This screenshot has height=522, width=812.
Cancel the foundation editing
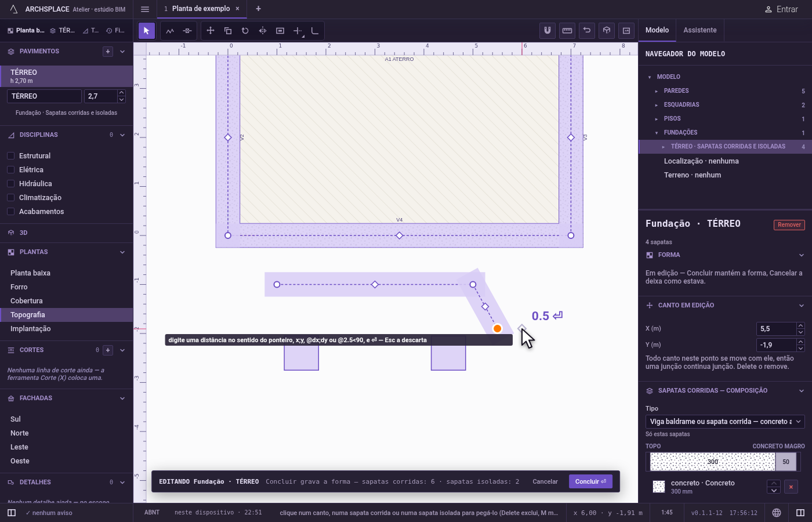coord(545,481)
